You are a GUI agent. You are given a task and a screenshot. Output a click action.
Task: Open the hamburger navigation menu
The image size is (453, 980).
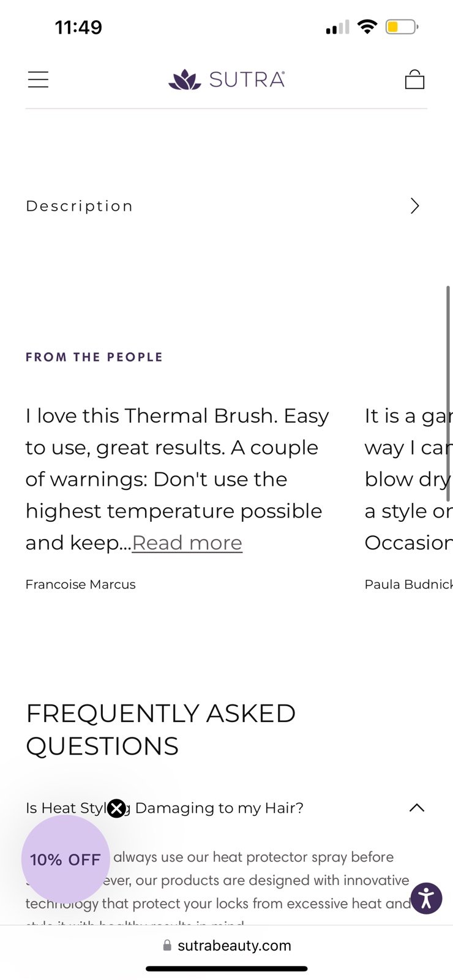[x=38, y=80]
